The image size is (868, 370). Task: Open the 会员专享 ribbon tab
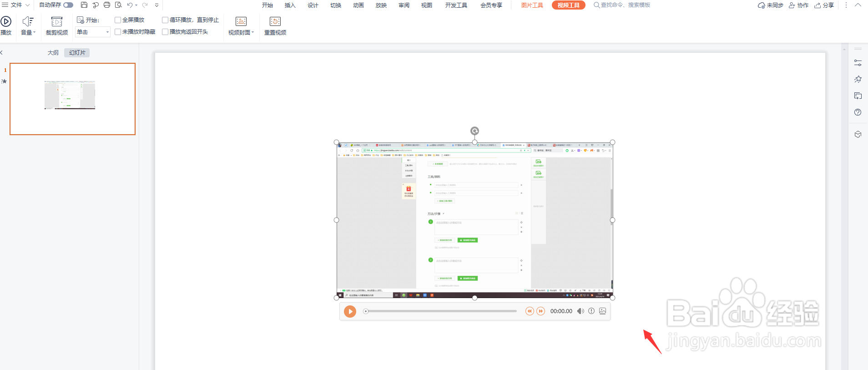491,5
